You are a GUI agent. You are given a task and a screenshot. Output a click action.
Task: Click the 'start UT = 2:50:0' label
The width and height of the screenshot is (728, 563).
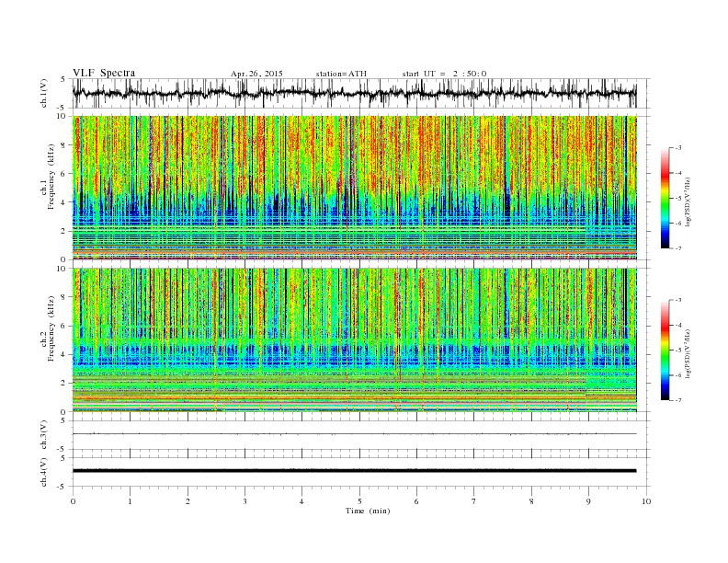pos(444,74)
